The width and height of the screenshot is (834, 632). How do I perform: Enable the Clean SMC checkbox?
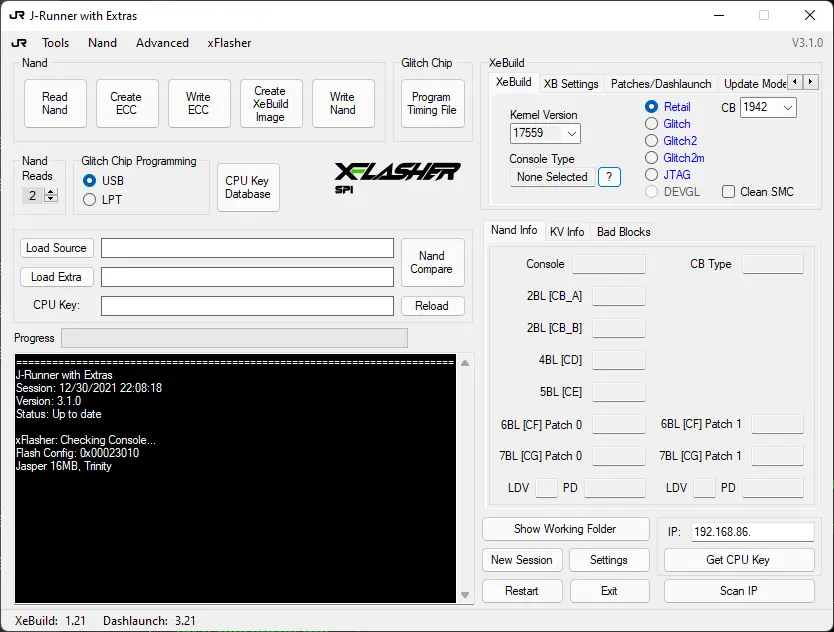click(728, 192)
